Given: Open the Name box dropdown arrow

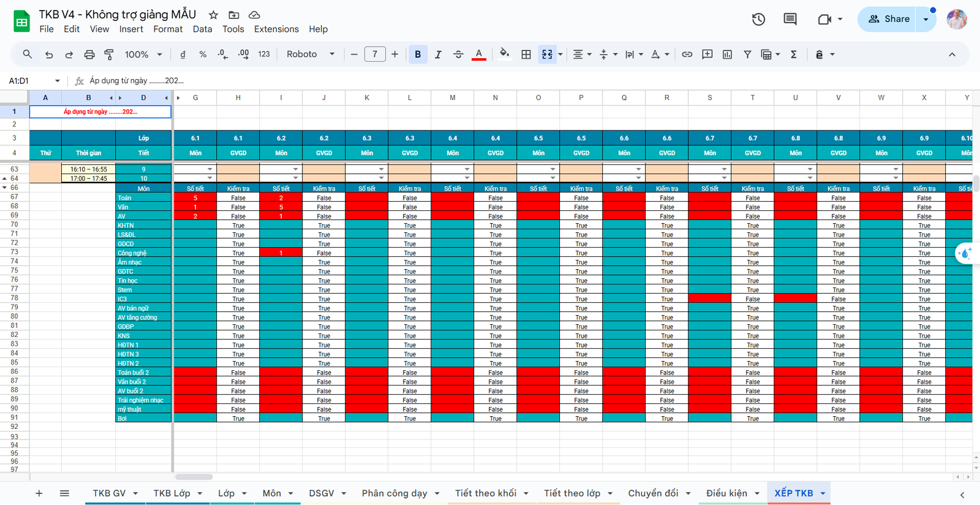Looking at the screenshot, I should [58, 81].
